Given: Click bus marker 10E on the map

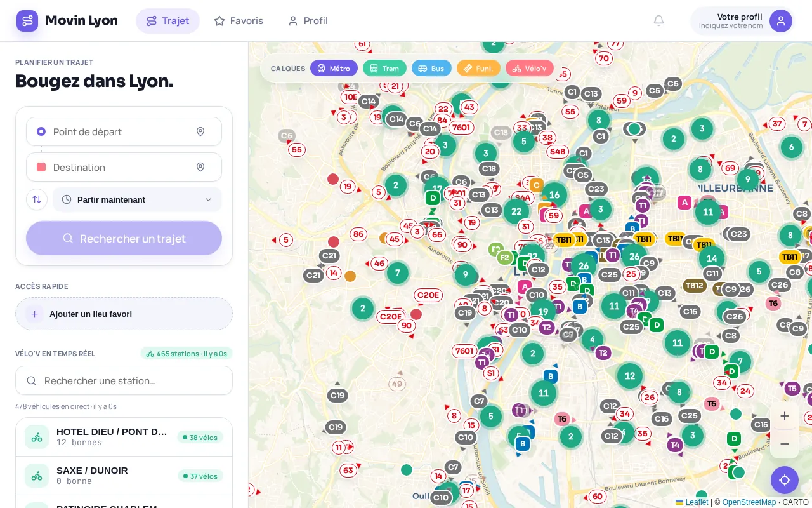Looking at the screenshot, I should (x=351, y=97).
